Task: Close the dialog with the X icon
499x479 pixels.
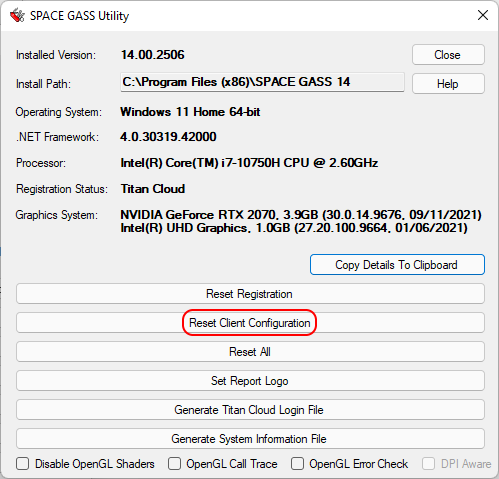Action: (x=483, y=15)
